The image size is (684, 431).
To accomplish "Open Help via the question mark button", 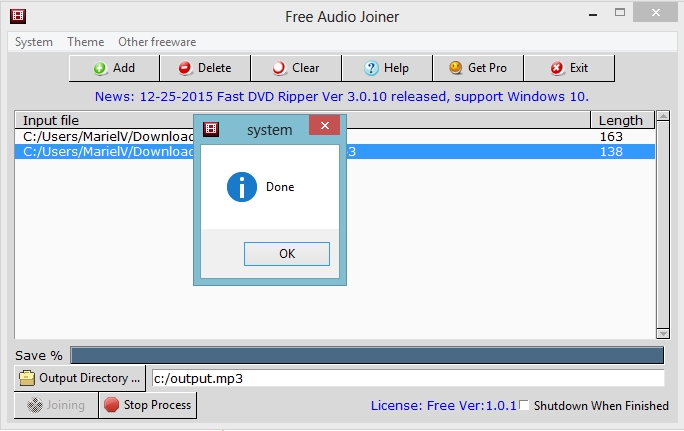I will [x=386, y=68].
